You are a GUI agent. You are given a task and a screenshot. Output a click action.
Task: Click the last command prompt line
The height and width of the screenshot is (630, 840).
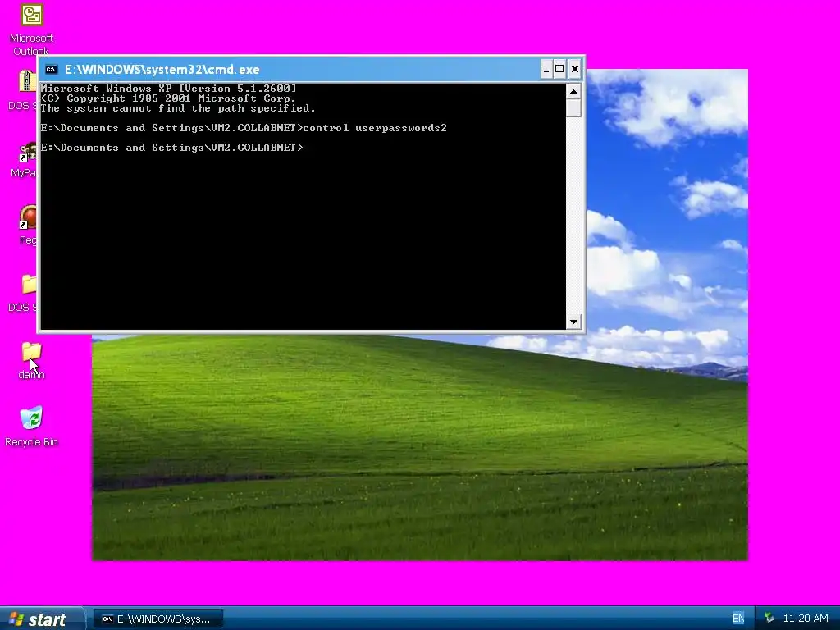[172, 148]
